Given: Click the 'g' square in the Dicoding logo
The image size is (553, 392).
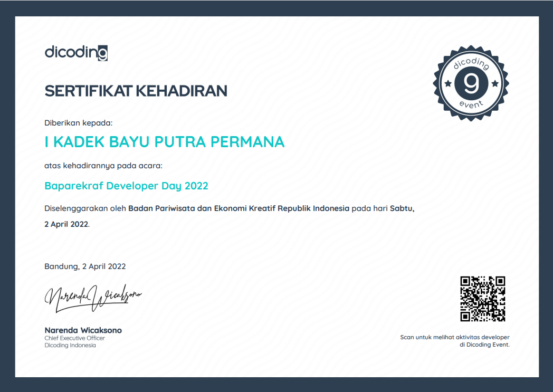Looking at the screenshot, I should point(104,52).
